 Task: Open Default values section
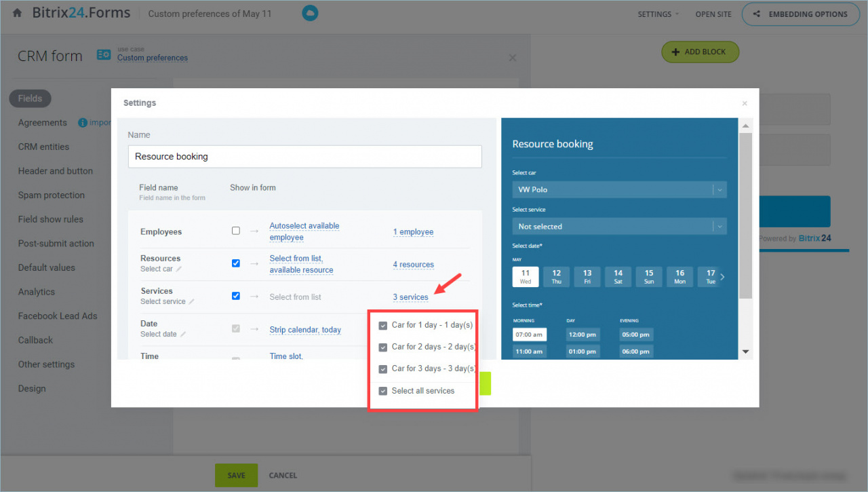47,267
